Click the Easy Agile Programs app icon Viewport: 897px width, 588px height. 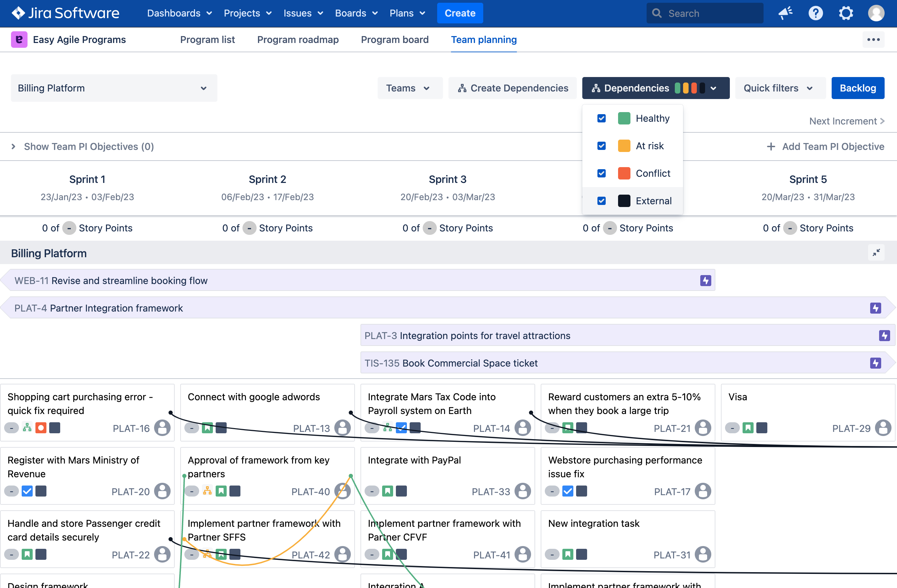pos(19,40)
